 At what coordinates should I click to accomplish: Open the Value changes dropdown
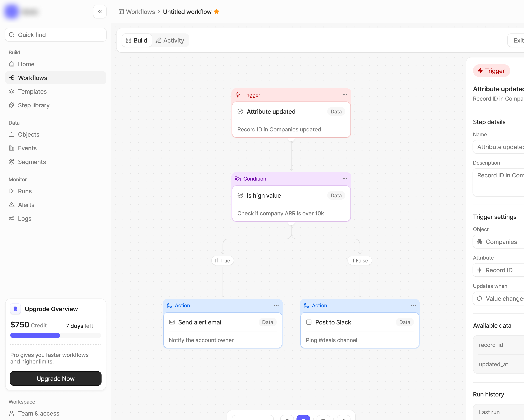[x=498, y=299]
